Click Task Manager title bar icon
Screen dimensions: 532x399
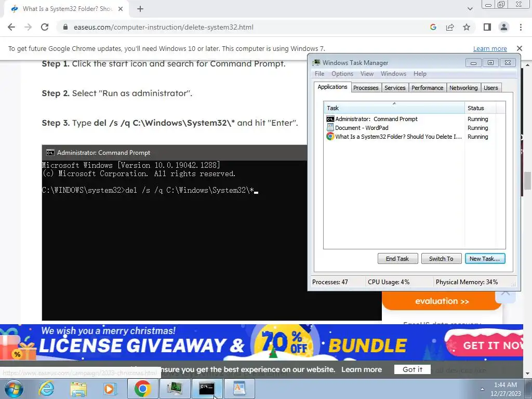point(316,62)
